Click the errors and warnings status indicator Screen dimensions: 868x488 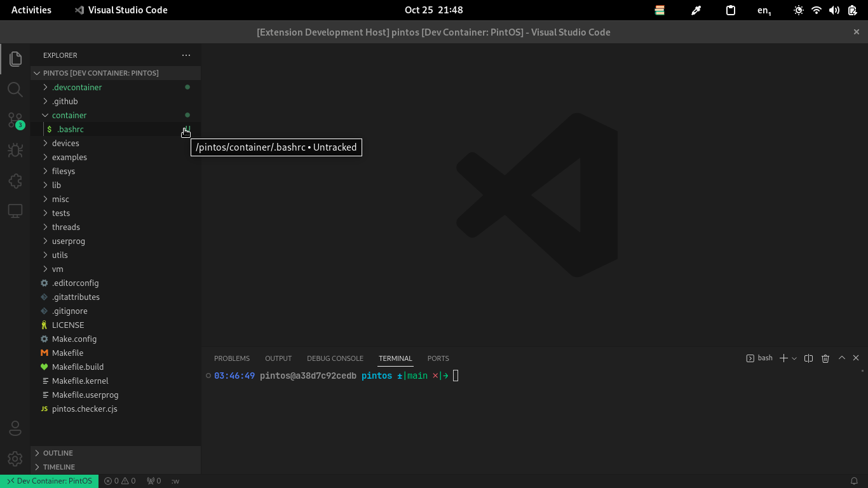click(x=120, y=481)
